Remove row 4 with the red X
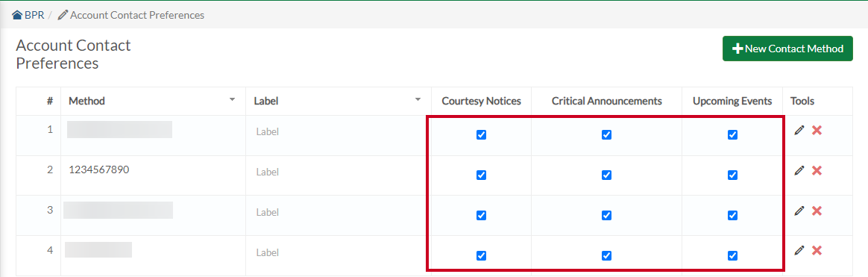 pos(817,250)
